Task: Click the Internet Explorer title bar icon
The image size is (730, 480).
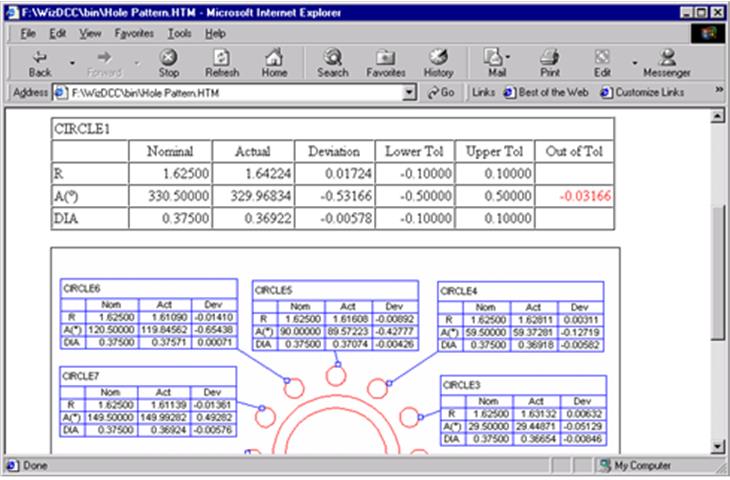Action: 13,13
